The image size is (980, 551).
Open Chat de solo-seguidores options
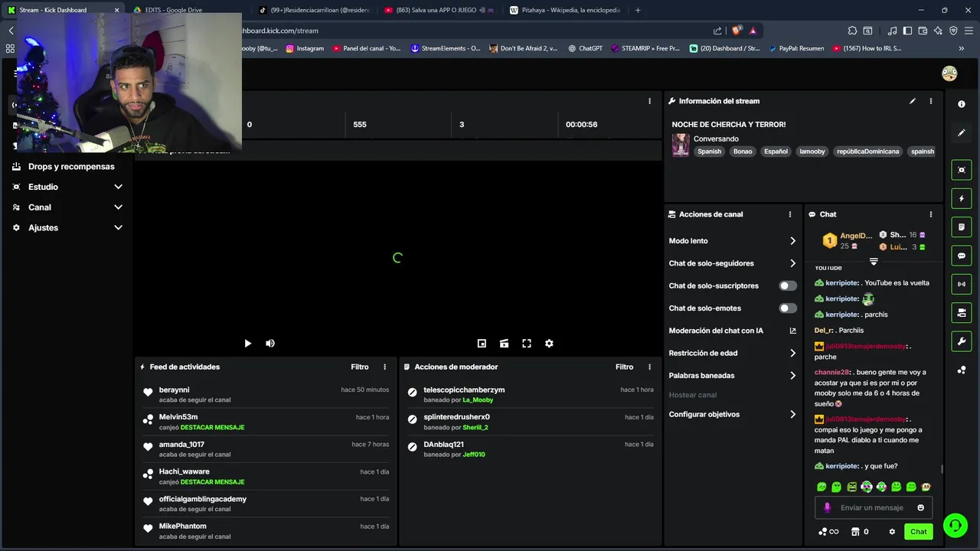pos(732,263)
